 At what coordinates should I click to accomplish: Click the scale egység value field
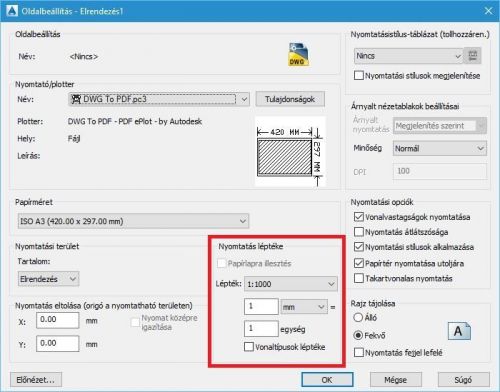pos(261,329)
